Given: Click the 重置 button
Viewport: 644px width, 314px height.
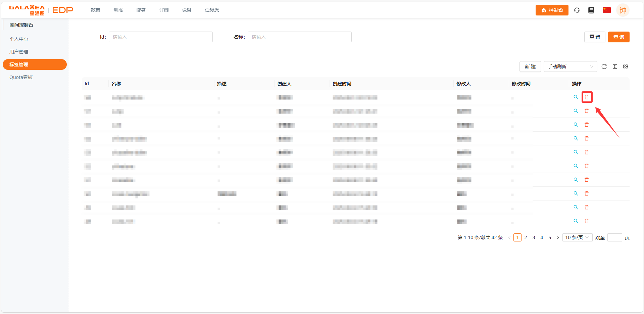Looking at the screenshot, I should 595,37.
